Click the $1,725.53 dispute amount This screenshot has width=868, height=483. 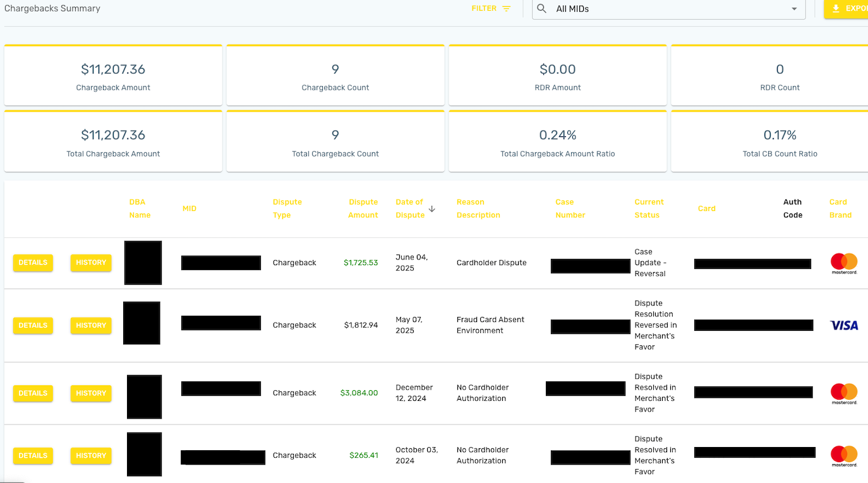(361, 263)
